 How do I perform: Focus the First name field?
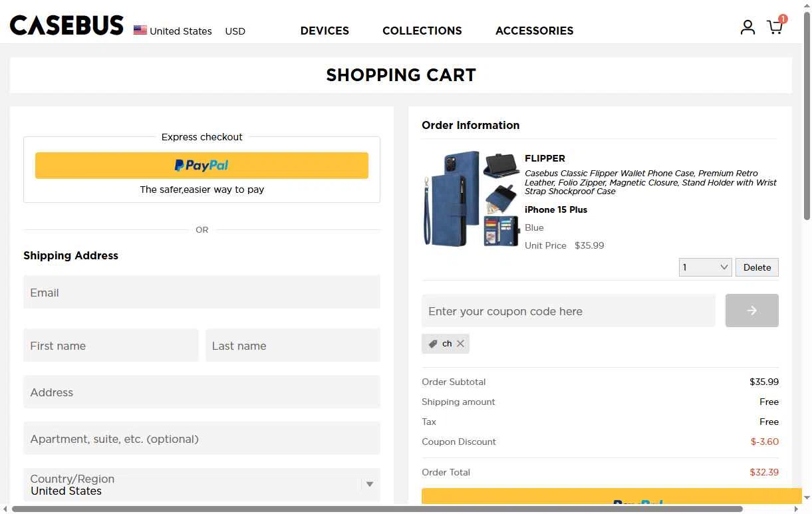(110, 345)
